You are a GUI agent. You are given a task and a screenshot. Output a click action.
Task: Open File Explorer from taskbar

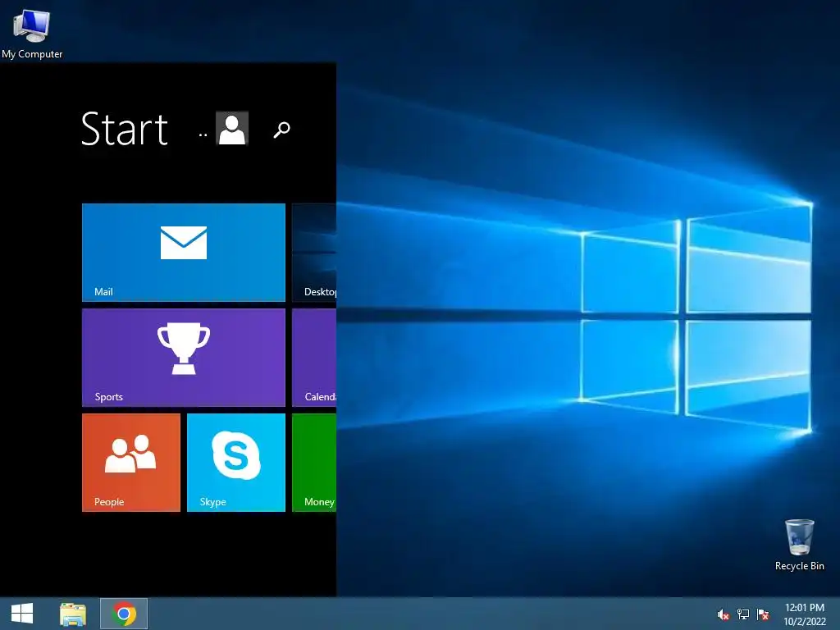coord(73,614)
